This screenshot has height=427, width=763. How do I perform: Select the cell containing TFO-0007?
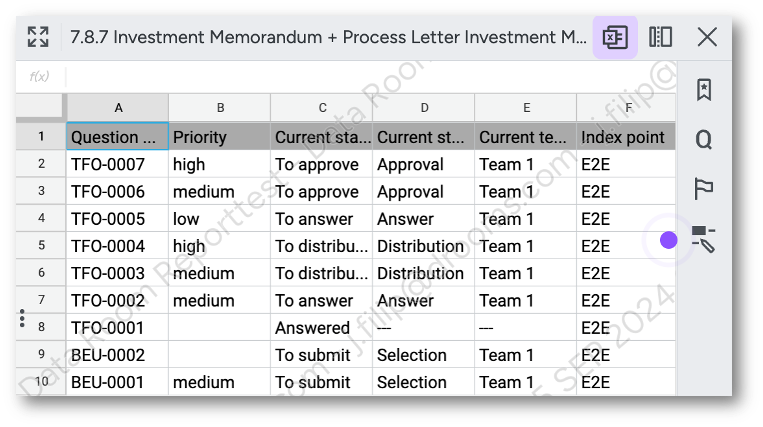pos(117,164)
